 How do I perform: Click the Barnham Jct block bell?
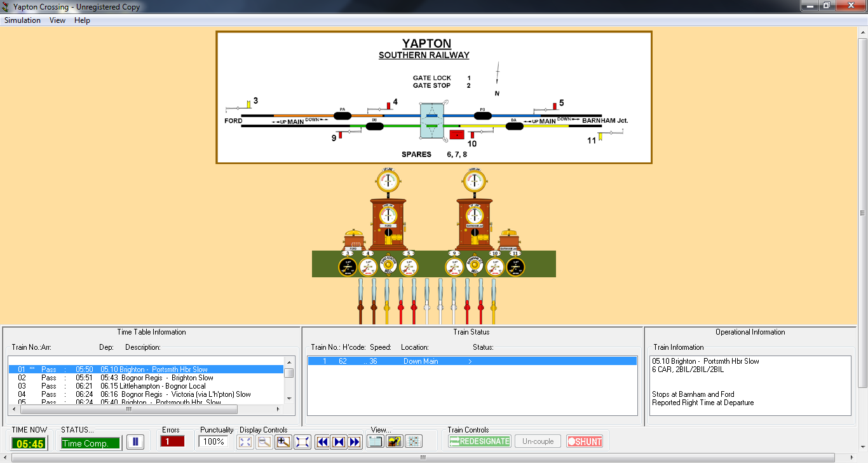[x=510, y=240]
